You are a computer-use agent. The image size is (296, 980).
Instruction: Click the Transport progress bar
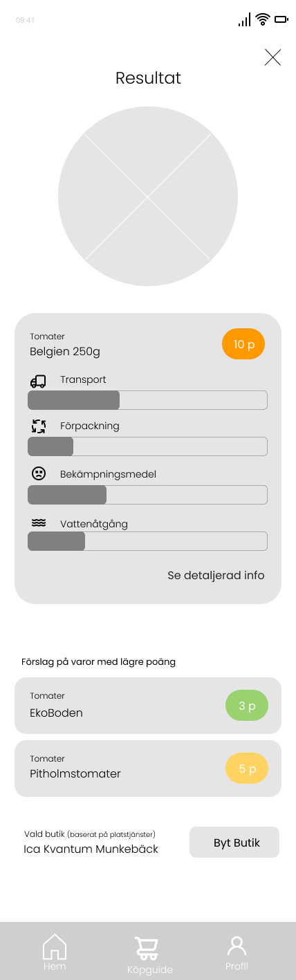click(147, 400)
